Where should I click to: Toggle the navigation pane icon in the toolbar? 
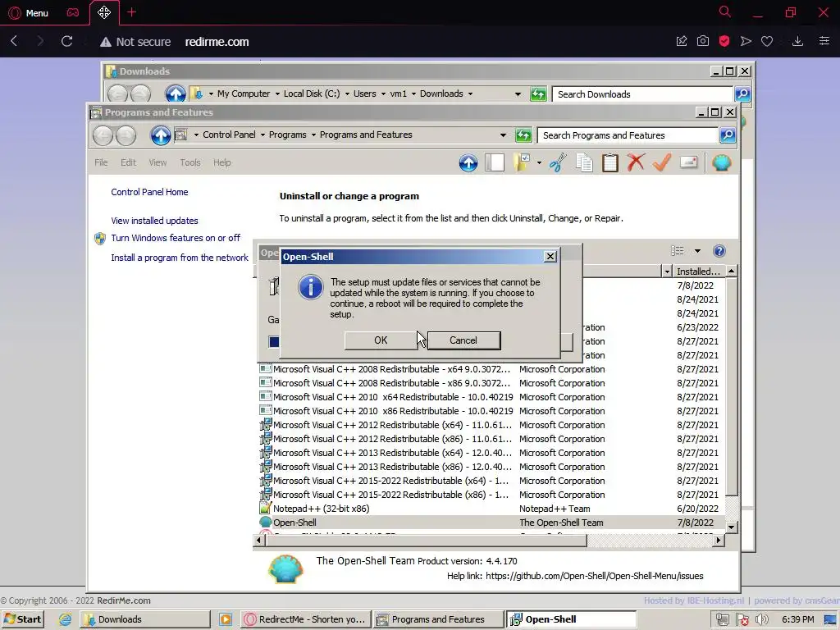[x=495, y=163]
